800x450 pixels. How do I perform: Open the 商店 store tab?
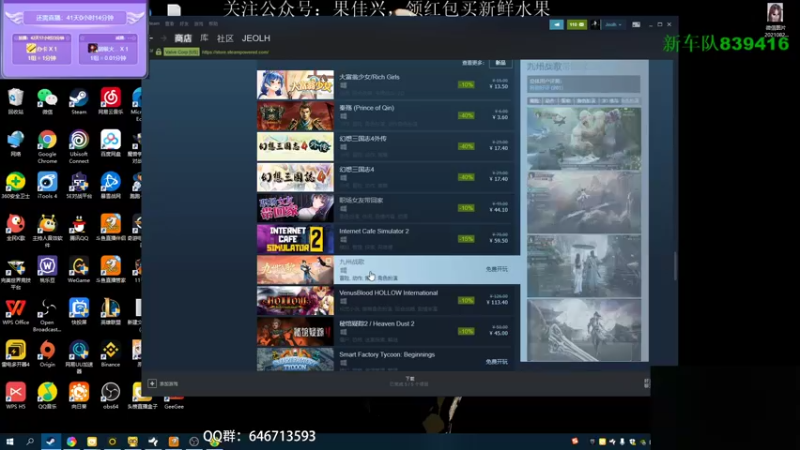coord(183,38)
